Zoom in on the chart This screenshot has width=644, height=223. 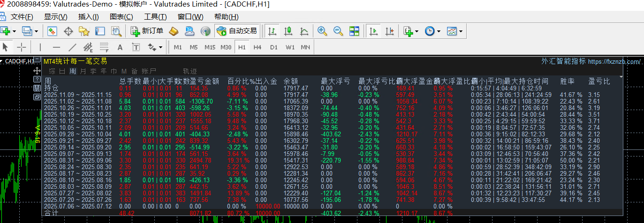tap(322, 31)
